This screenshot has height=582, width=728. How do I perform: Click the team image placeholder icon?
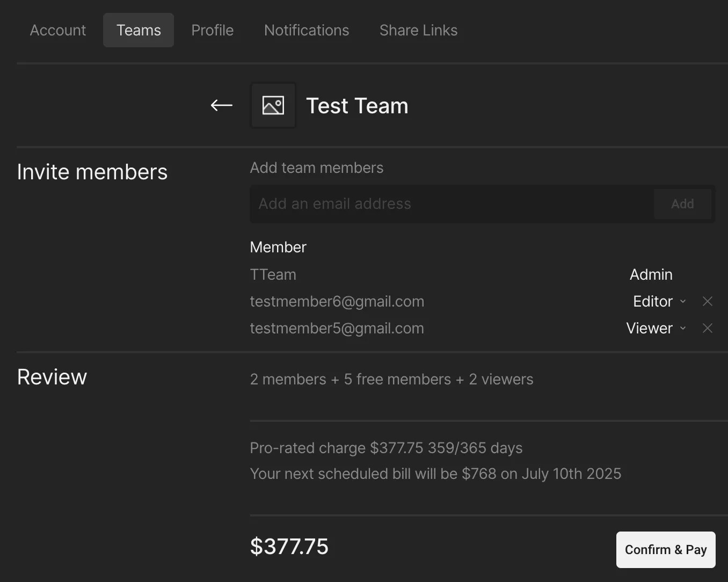273,105
